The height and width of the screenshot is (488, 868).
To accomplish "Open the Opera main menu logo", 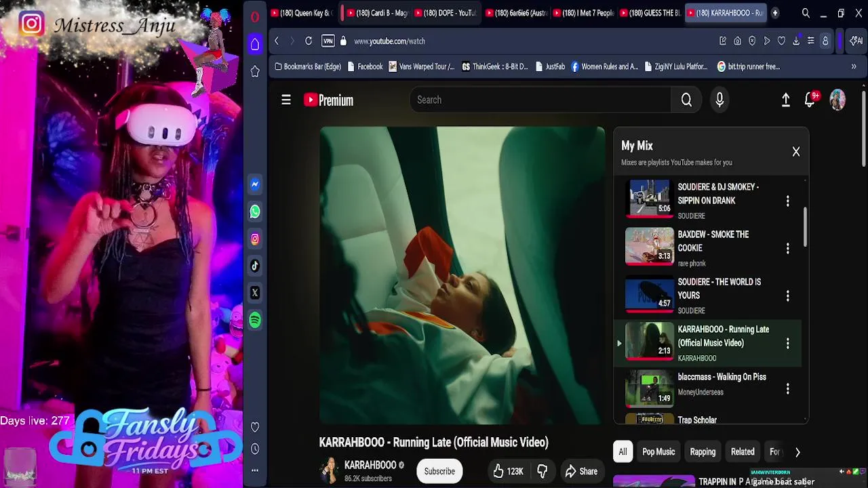I will pos(255,17).
